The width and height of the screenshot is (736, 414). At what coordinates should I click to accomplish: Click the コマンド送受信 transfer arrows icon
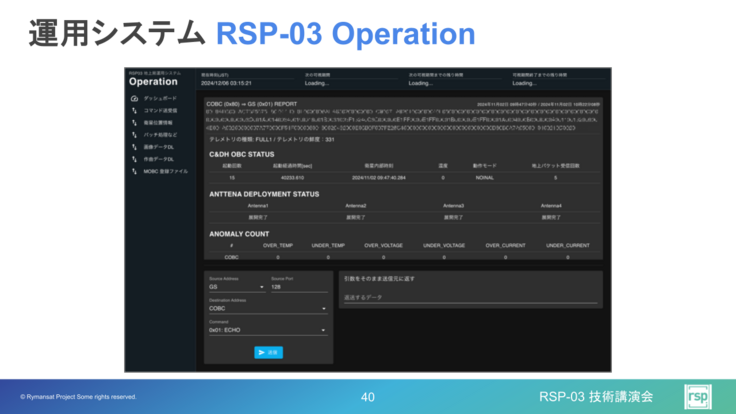pyautogui.click(x=133, y=110)
